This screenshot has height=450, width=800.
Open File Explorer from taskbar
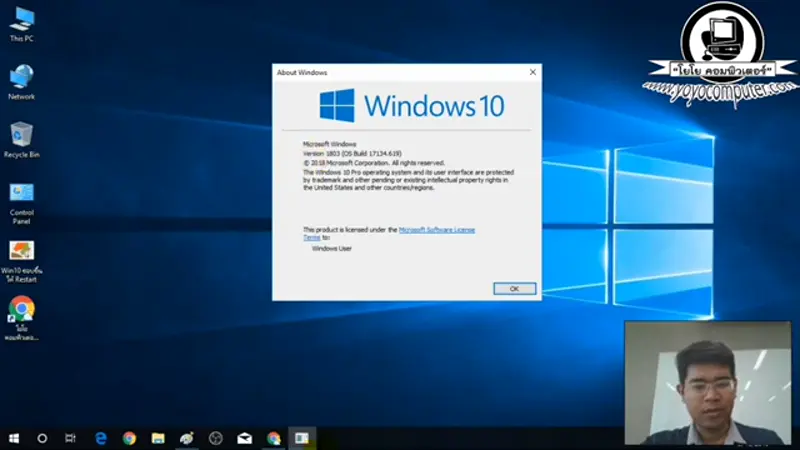point(158,438)
